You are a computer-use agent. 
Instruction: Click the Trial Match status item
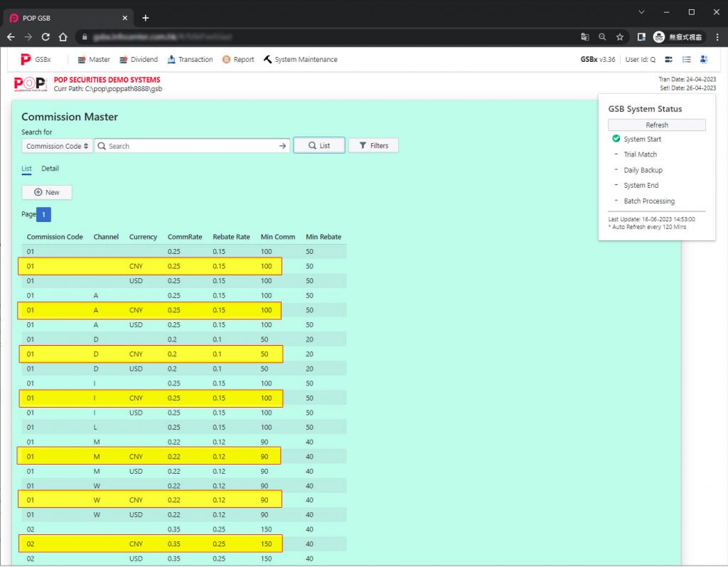640,154
